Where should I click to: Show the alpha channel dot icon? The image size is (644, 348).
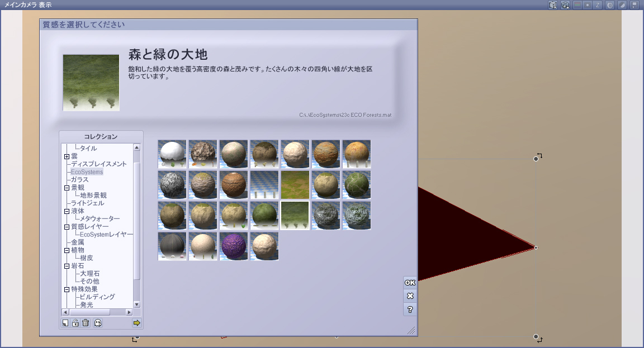[x=588, y=5]
